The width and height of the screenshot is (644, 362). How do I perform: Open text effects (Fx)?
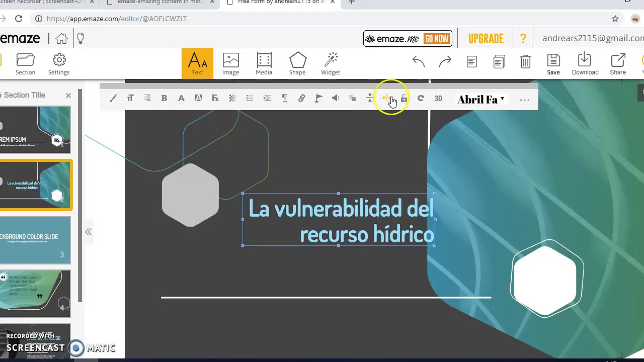coord(215,99)
